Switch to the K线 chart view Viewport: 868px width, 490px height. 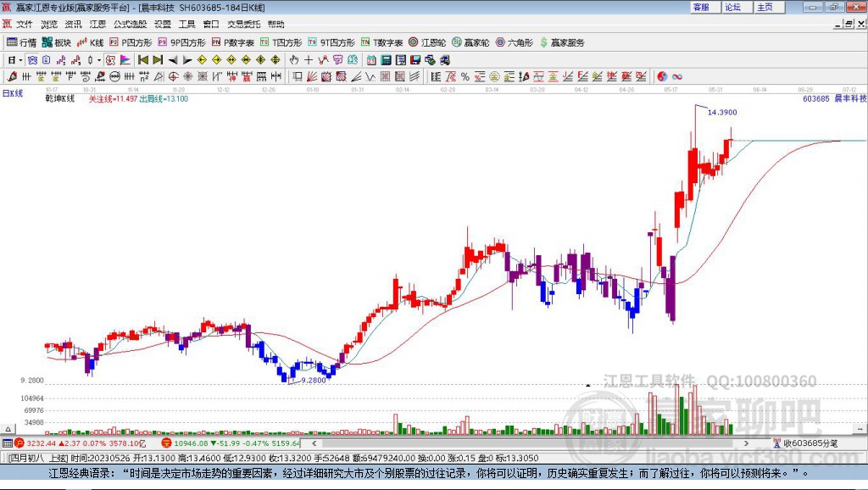[90, 42]
